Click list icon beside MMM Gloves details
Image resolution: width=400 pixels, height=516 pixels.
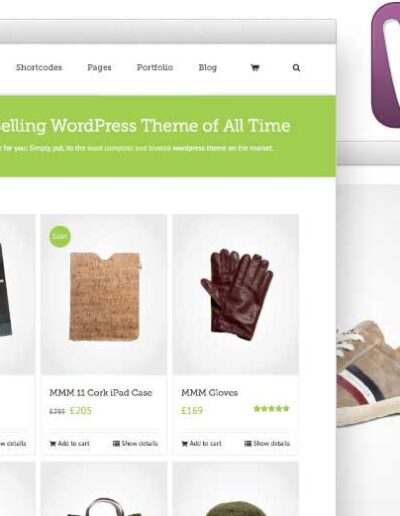(248, 443)
